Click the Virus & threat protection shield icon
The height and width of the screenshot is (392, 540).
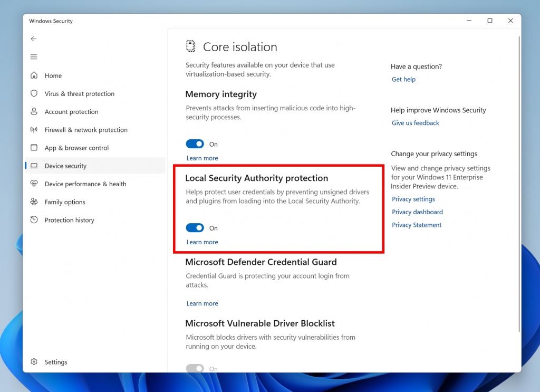point(34,93)
